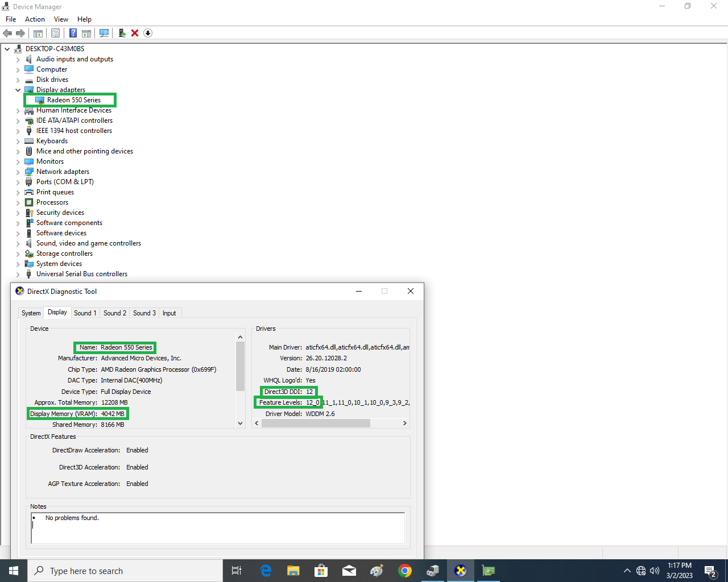Open Microsoft Edge from the taskbar
The width and height of the screenshot is (728, 582).
[x=266, y=571]
